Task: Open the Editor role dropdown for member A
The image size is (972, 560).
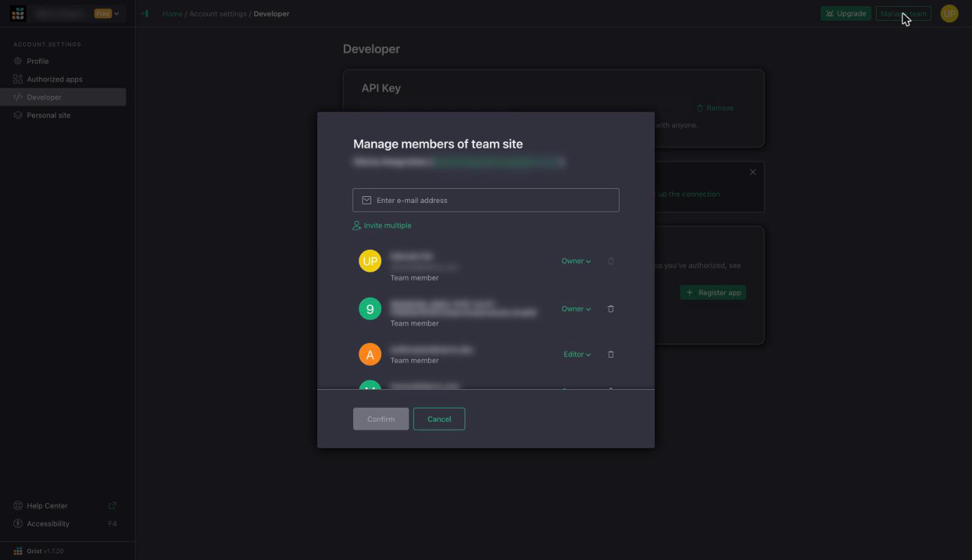Action: coord(577,354)
